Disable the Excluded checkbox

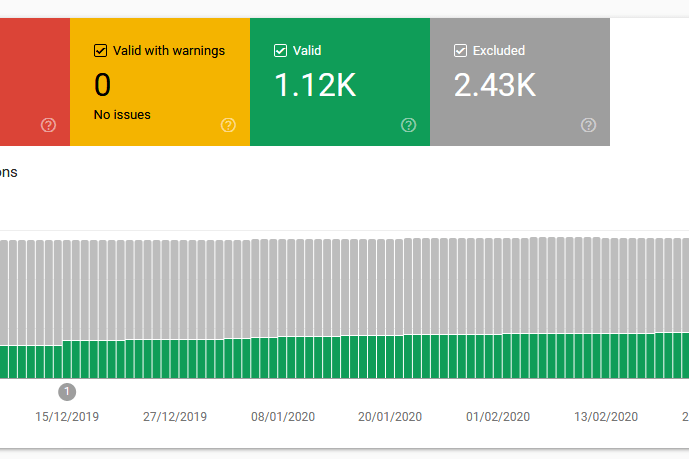coord(460,50)
